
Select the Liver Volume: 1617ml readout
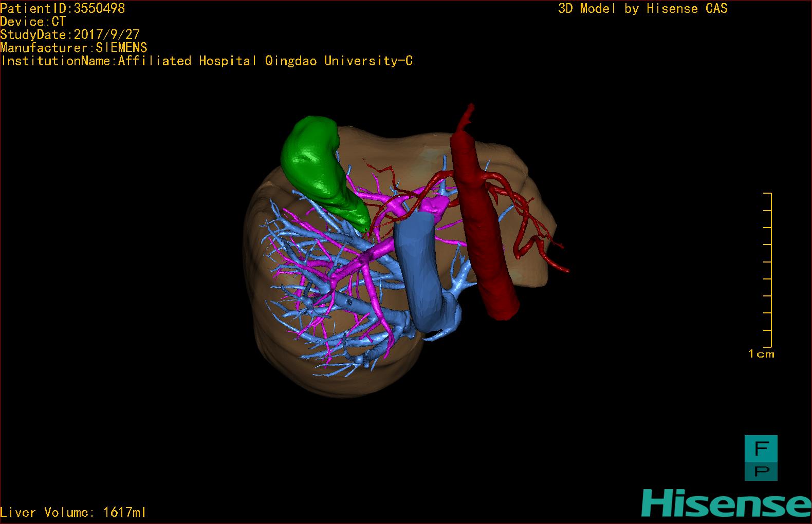(73, 512)
